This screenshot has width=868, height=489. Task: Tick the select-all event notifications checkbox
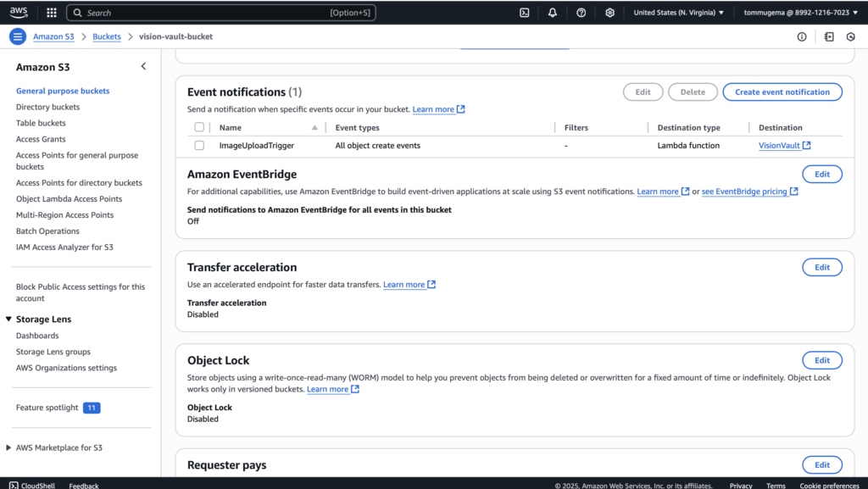point(199,127)
